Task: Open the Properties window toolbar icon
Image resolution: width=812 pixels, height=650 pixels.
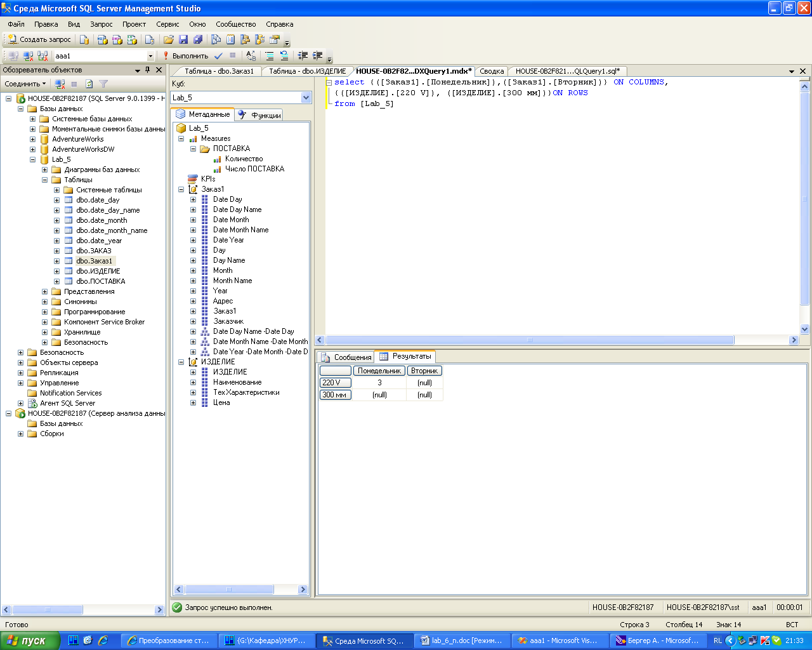Action: (275, 39)
